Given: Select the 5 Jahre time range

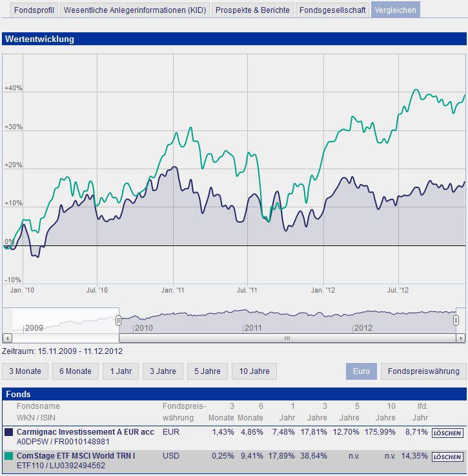Looking at the screenshot, I should (207, 371).
